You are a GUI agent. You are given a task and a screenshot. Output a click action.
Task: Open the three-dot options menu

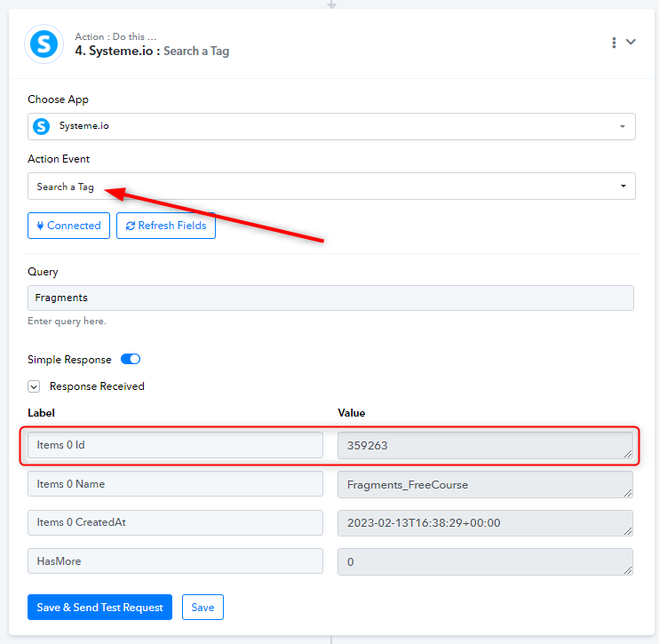[x=614, y=43]
